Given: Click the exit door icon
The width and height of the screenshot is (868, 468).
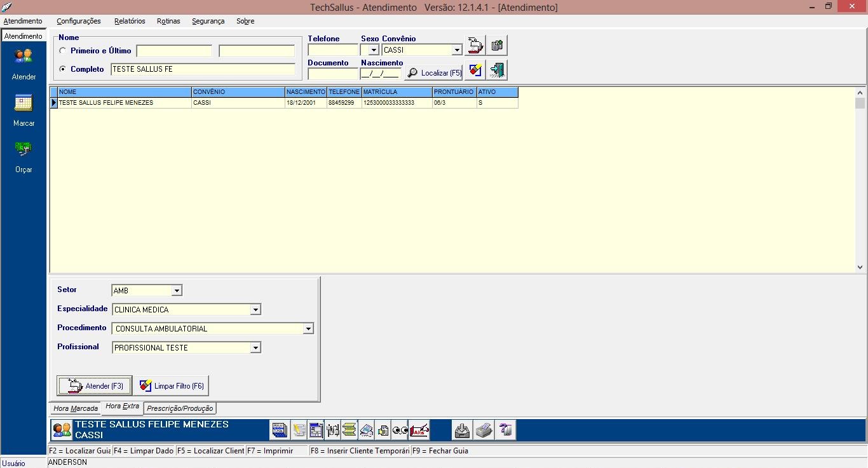Looking at the screenshot, I should pyautogui.click(x=497, y=70).
